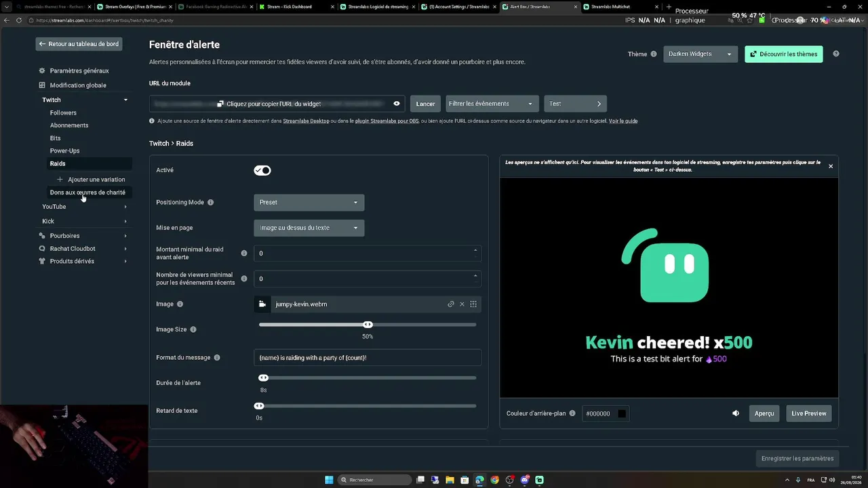Toggle the Activé switch

point(262,170)
